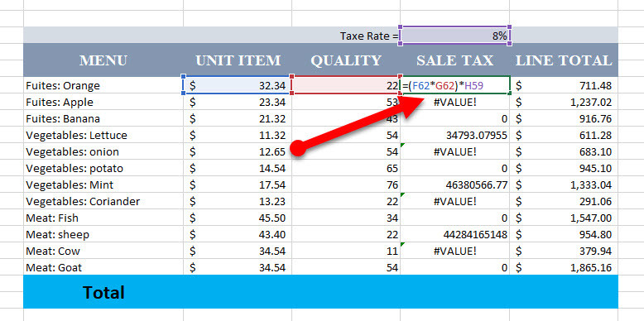Screen dimensions: 644x321
Task: Select line total 954.80
Action: coord(564,234)
